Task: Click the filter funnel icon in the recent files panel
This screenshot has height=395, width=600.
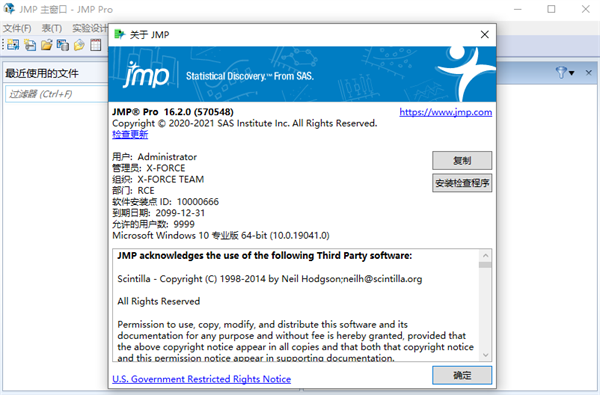Action: [x=561, y=72]
